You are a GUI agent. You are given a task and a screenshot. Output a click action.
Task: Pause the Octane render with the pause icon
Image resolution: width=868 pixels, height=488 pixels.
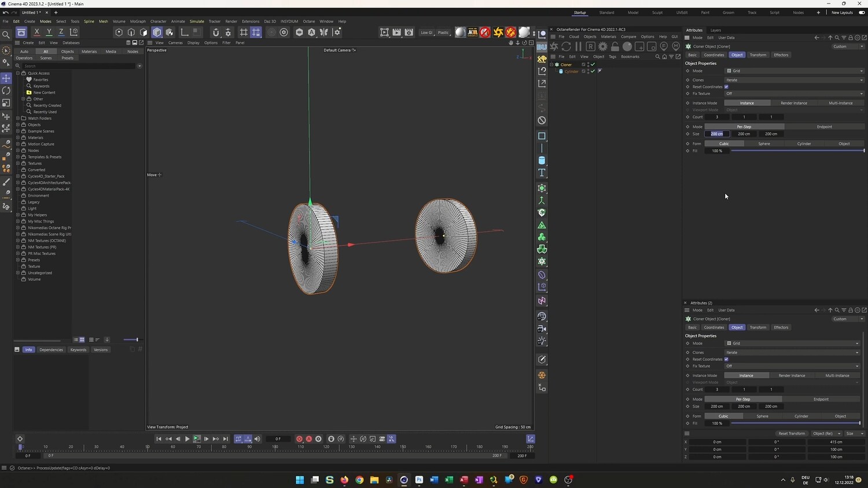click(578, 46)
